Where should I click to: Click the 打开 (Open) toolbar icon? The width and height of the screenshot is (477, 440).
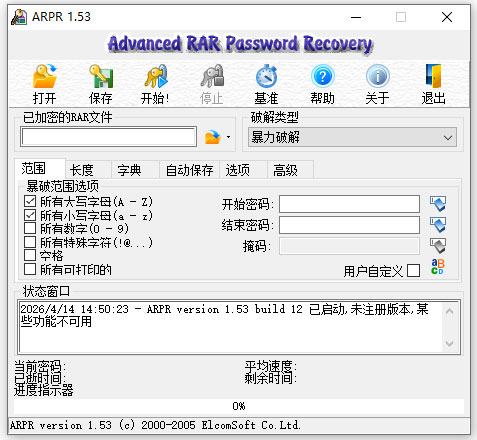(x=45, y=76)
